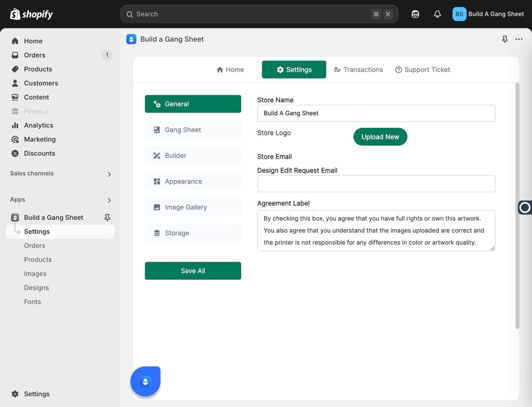Click the settings panel vertical scrollbar
This screenshot has width=532, height=407.
tap(517, 206)
